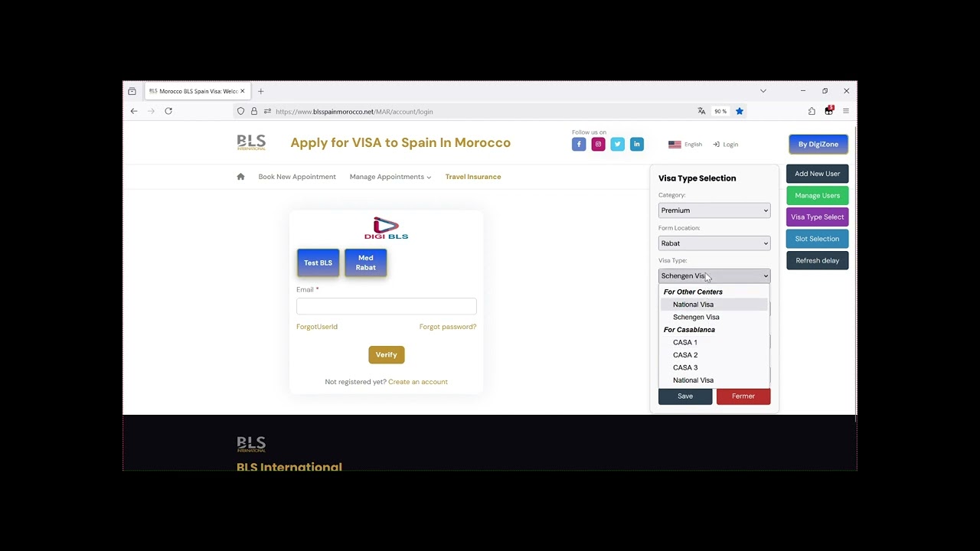
Task: Click the Forgot password? link
Action: 448,327
